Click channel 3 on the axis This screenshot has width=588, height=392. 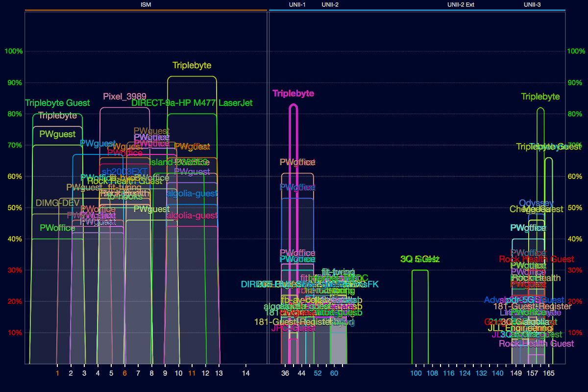coord(84,373)
